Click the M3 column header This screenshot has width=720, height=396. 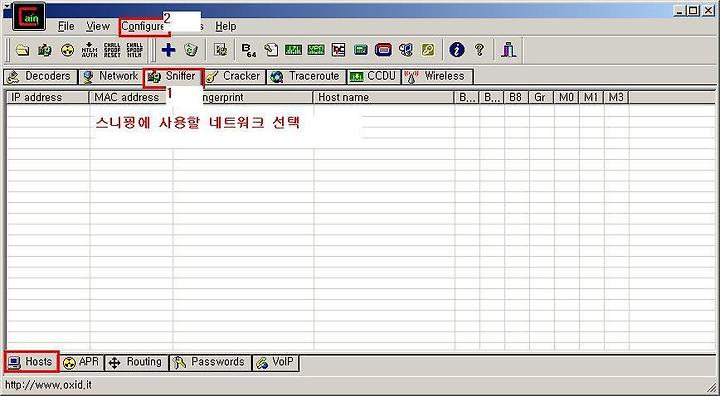[x=616, y=97]
